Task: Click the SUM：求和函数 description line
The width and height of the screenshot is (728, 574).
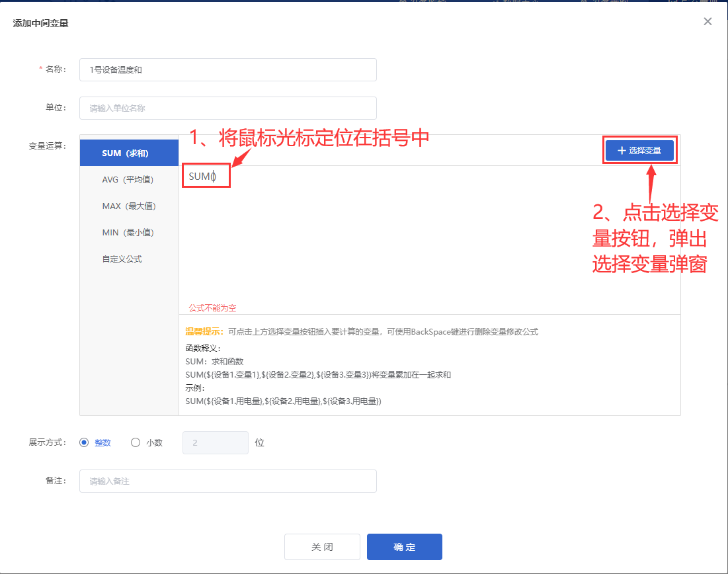Action: (x=214, y=361)
